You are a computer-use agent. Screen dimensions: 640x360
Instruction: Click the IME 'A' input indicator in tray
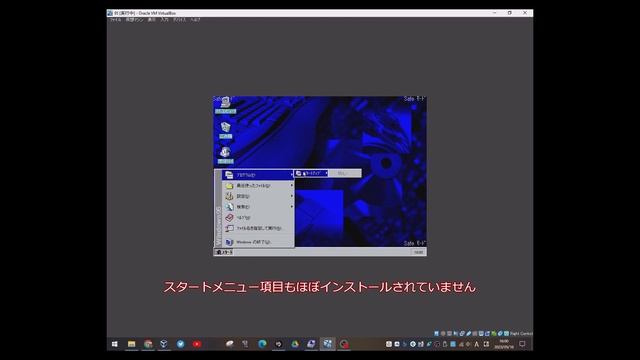476,344
